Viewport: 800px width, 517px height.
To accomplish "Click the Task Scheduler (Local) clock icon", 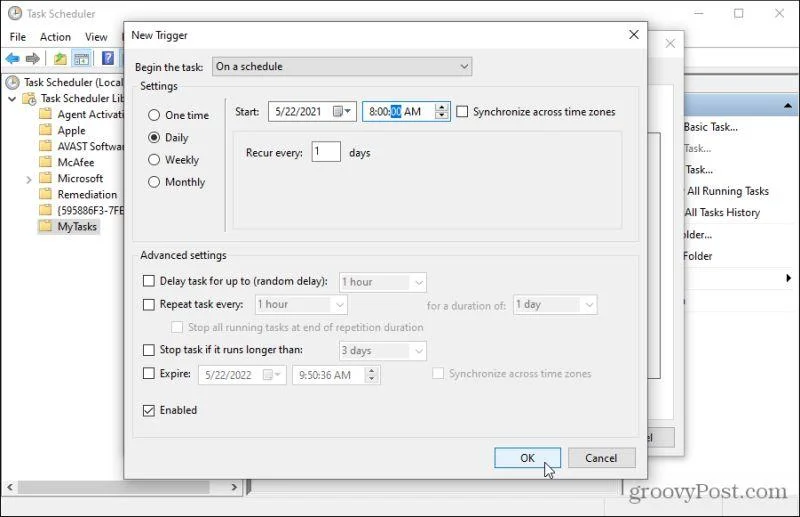I will (13, 82).
